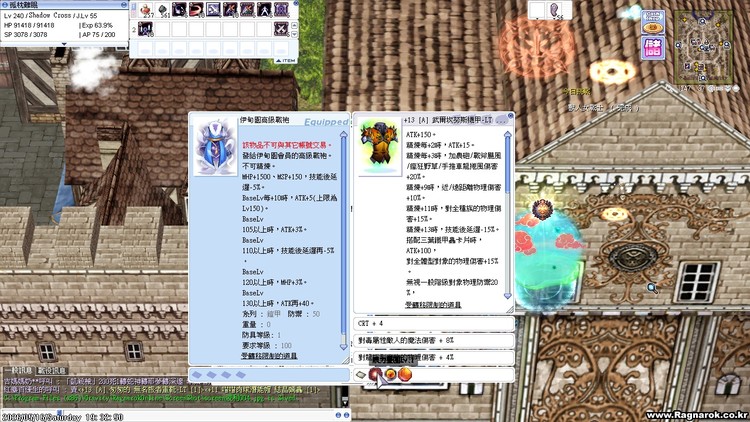Use the red slash skill in hotbar
The height and width of the screenshot is (422, 750).
(x=197, y=10)
